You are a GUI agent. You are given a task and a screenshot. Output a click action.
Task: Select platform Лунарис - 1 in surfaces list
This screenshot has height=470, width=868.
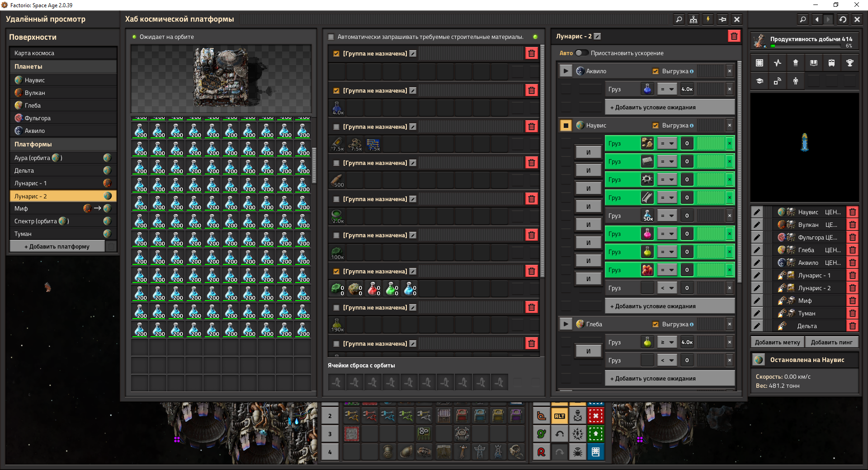(x=63, y=183)
